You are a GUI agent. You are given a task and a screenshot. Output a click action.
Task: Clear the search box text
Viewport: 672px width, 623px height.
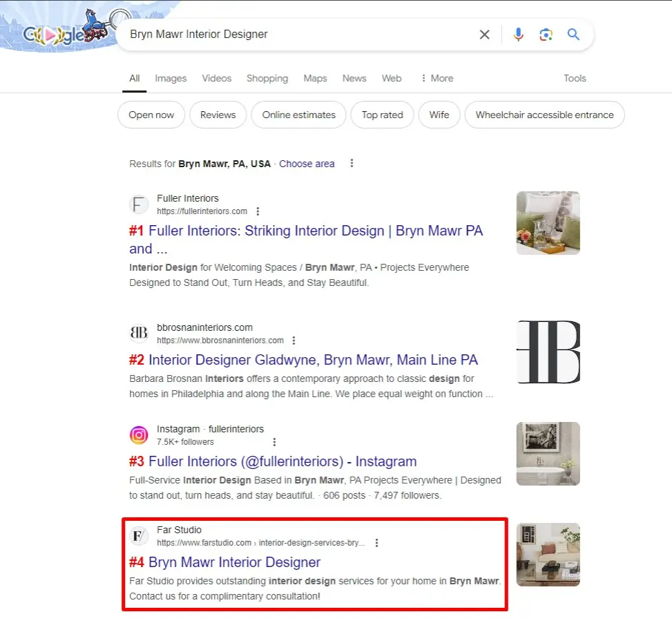485,35
